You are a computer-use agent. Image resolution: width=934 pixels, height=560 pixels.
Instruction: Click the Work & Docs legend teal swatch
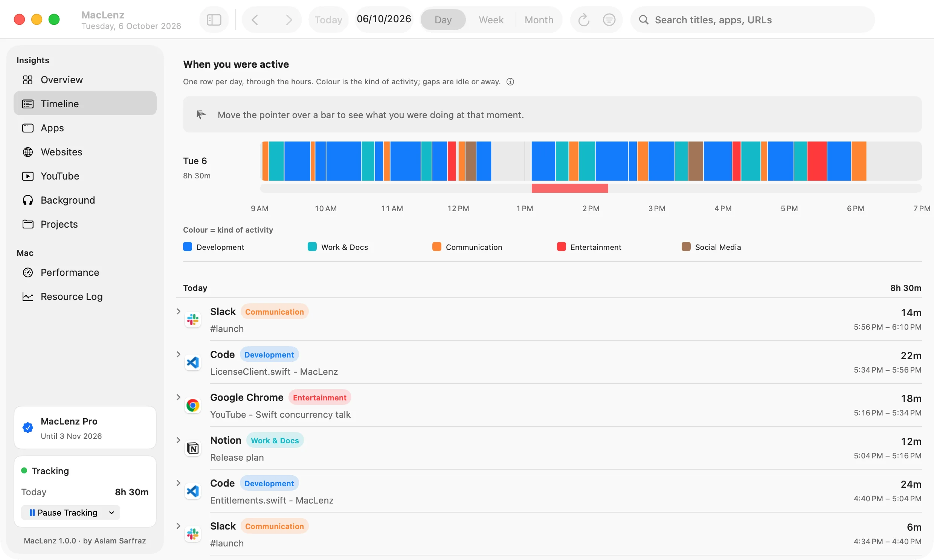[312, 247]
